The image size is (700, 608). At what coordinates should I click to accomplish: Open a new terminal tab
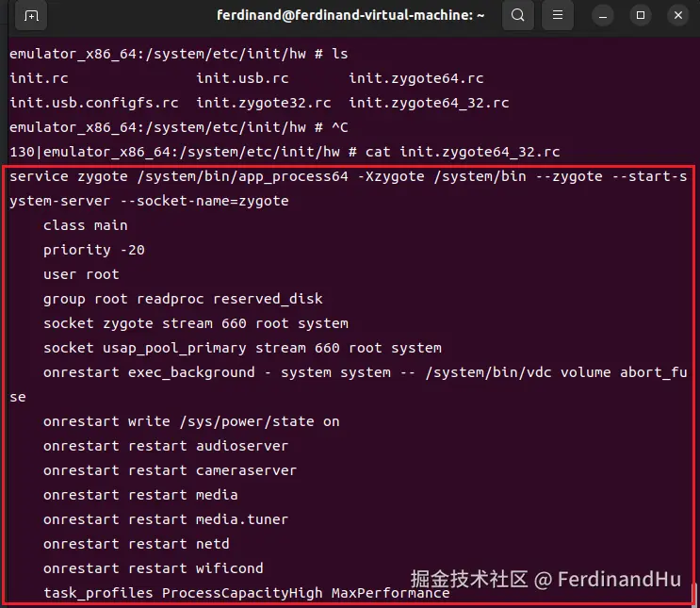click(31, 16)
